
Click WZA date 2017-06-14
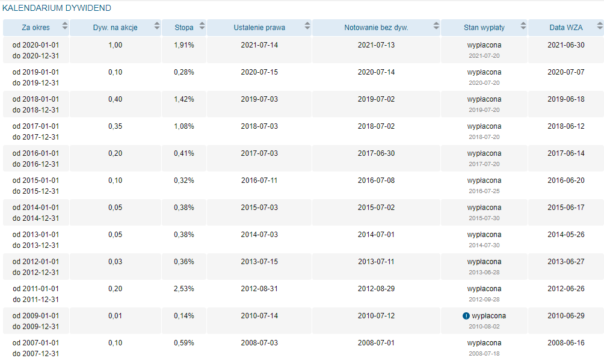[x=566, y=153]
